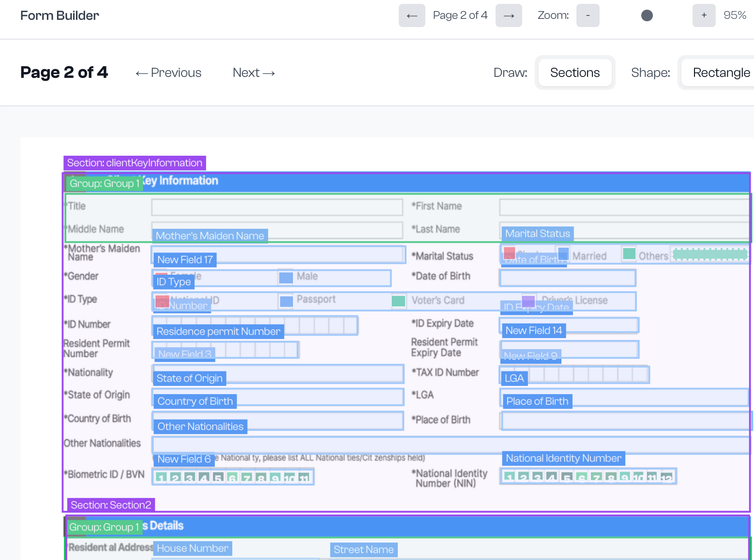Tick the Married marital status checkbox

[x=563, y=253]
